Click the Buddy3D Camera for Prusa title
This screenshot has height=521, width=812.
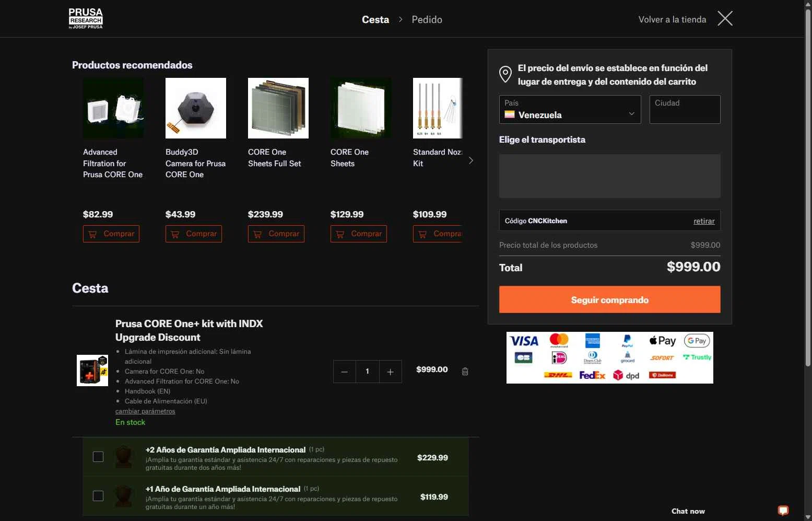(196, 163)
